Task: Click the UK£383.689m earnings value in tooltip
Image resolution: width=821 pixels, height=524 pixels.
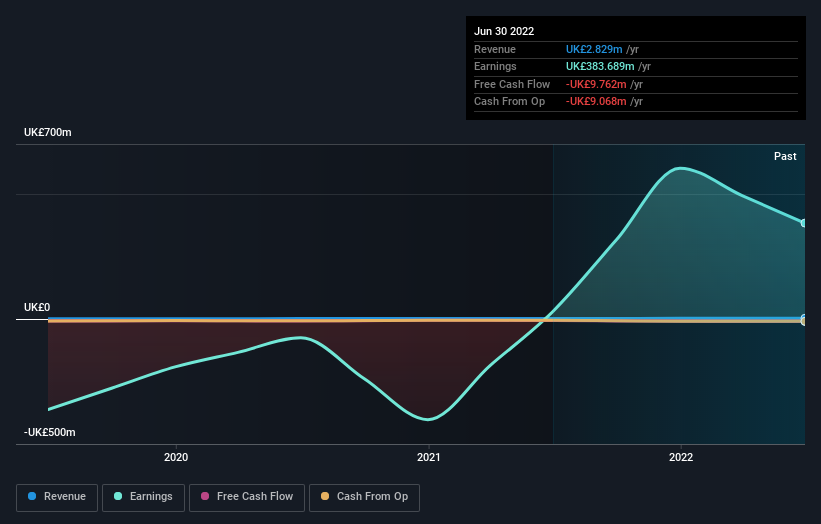Action: pos(600,66)
